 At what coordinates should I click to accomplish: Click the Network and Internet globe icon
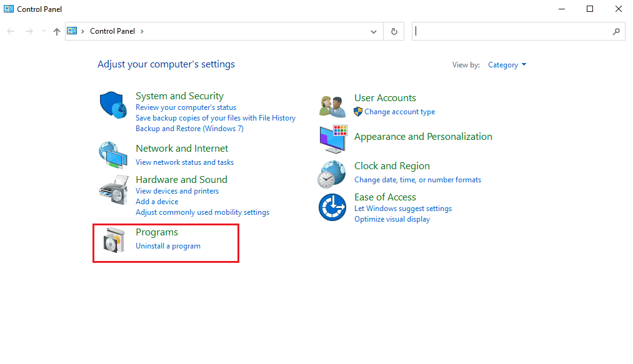pos(113,155)
